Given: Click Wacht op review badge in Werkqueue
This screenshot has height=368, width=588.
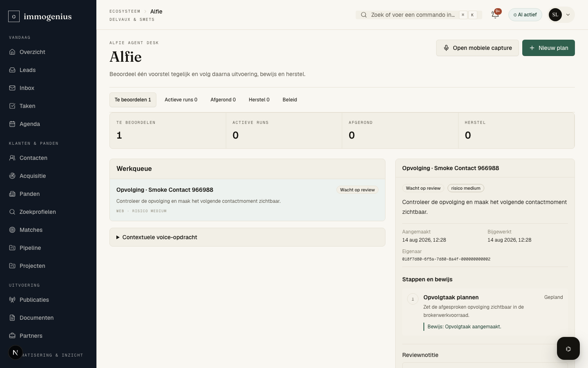Looking at the screenshot, I should [357, 190].
